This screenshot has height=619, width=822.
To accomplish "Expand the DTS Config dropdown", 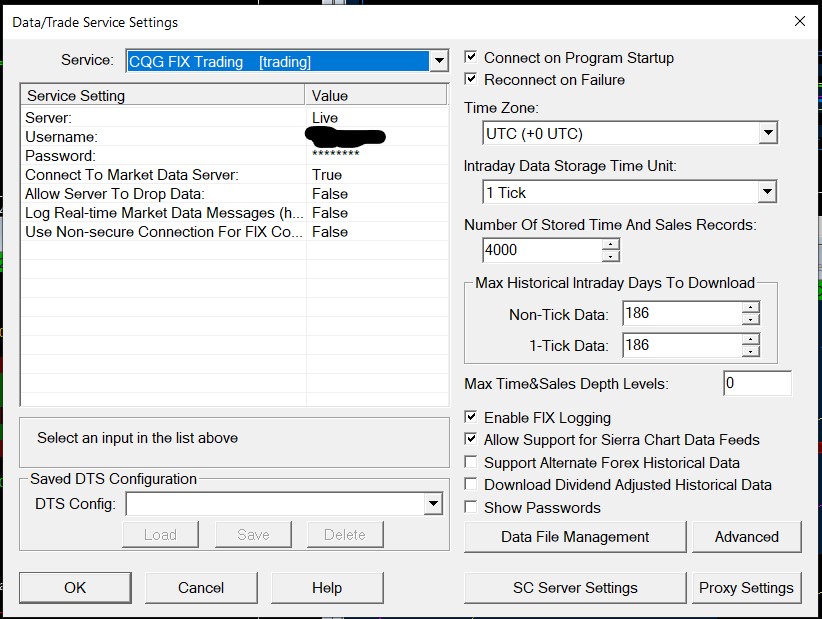I will [433, 504].
